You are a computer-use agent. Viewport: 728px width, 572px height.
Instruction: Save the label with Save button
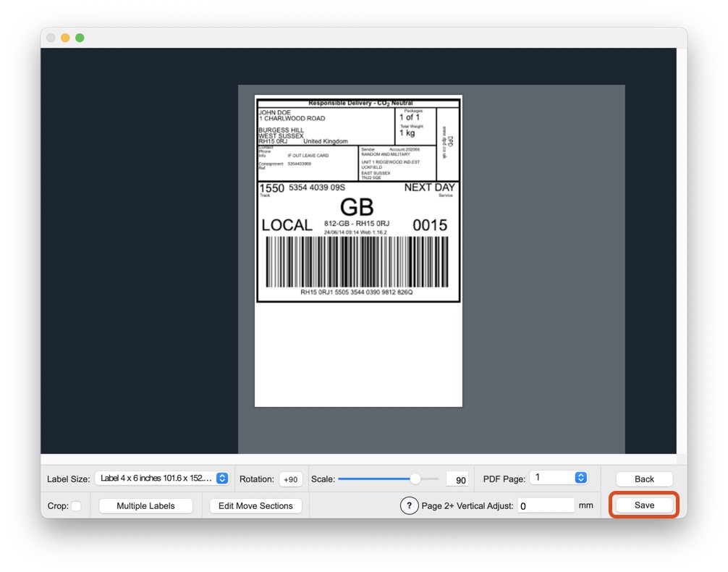coord(644,505)
